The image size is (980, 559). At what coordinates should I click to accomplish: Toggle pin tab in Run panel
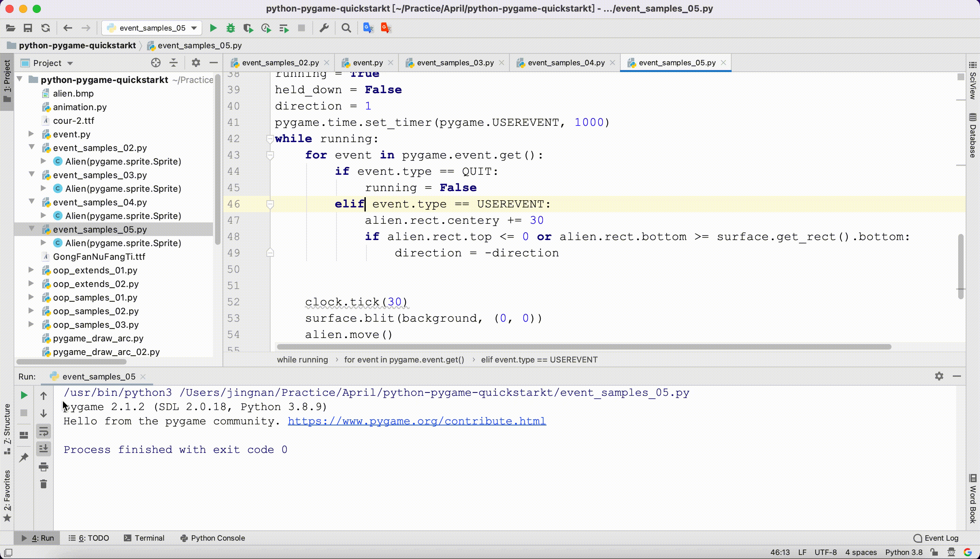coord(24,457)
